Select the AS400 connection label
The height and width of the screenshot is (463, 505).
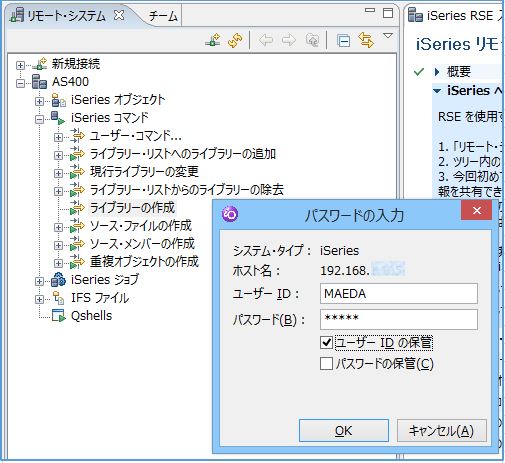click(70, 82)
